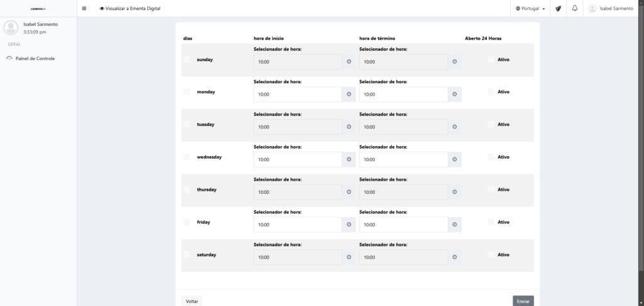Viewport: 644px width, 306px height.
Task: Click the clock icon for saturday start time
Action: click(349, 257)
